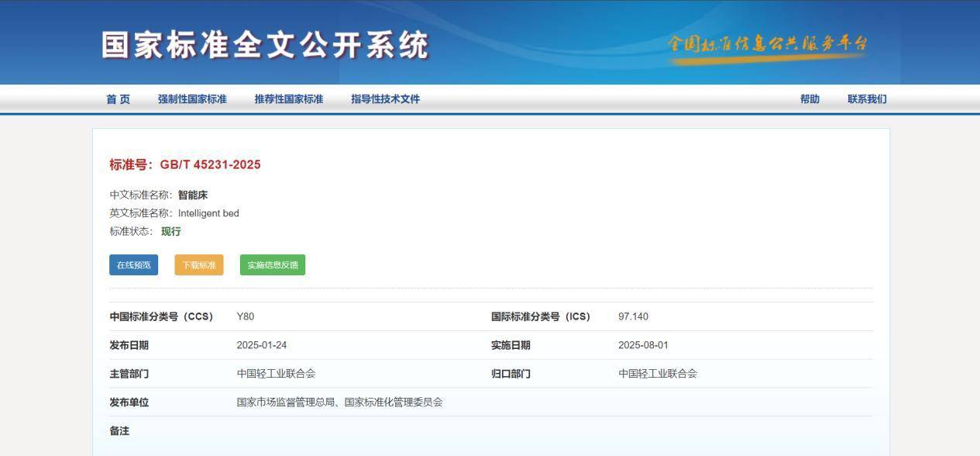This screenshot has height=456, width=980.
Task: Open the 帮助 help link
Action: coord(810,99)
